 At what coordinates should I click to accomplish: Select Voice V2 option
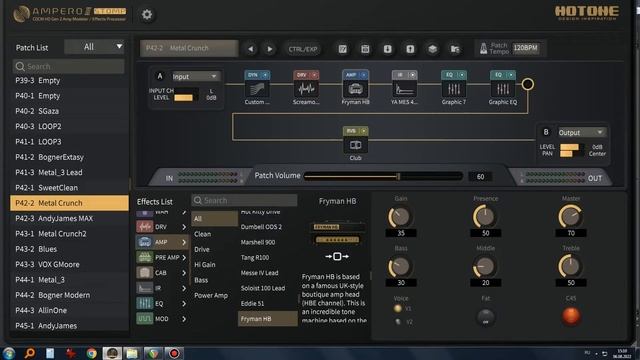click(x=398, y=322)
